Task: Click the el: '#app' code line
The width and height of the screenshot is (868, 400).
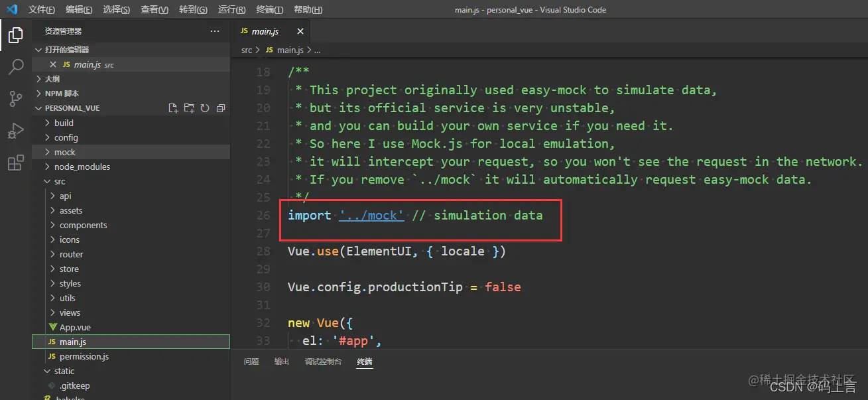Action: pos(342,340)
